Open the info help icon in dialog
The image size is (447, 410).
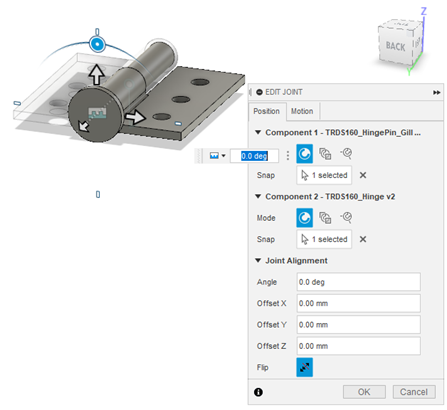[x=258, y=392]
